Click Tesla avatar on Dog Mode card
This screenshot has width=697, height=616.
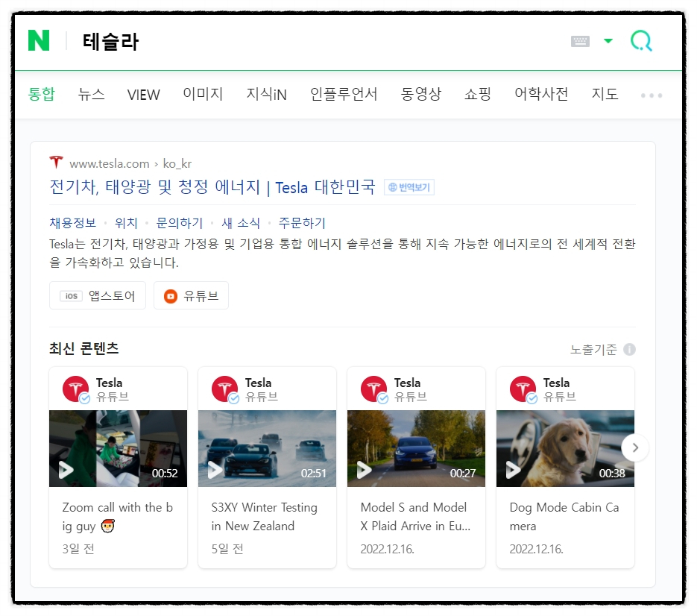pos(523,389)
